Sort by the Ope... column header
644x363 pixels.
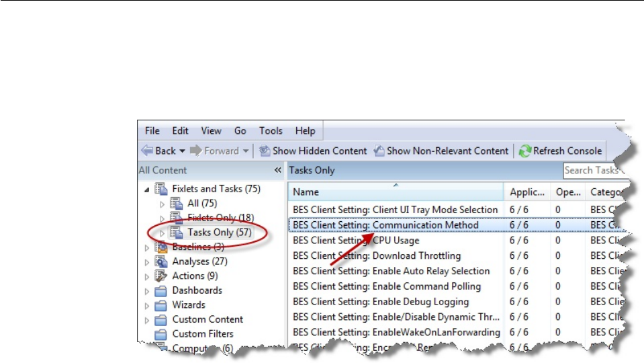(568, 192)
